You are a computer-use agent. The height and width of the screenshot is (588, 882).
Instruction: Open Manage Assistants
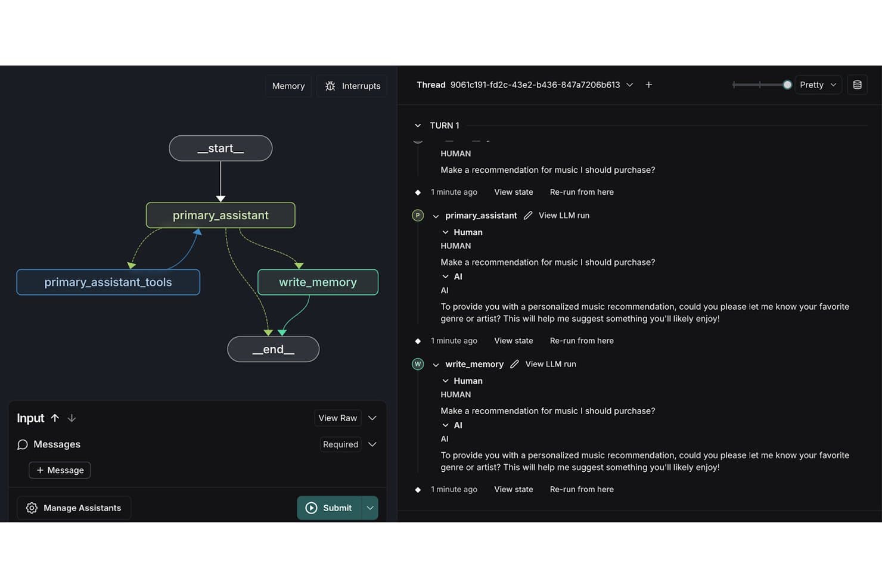(74, 508)
